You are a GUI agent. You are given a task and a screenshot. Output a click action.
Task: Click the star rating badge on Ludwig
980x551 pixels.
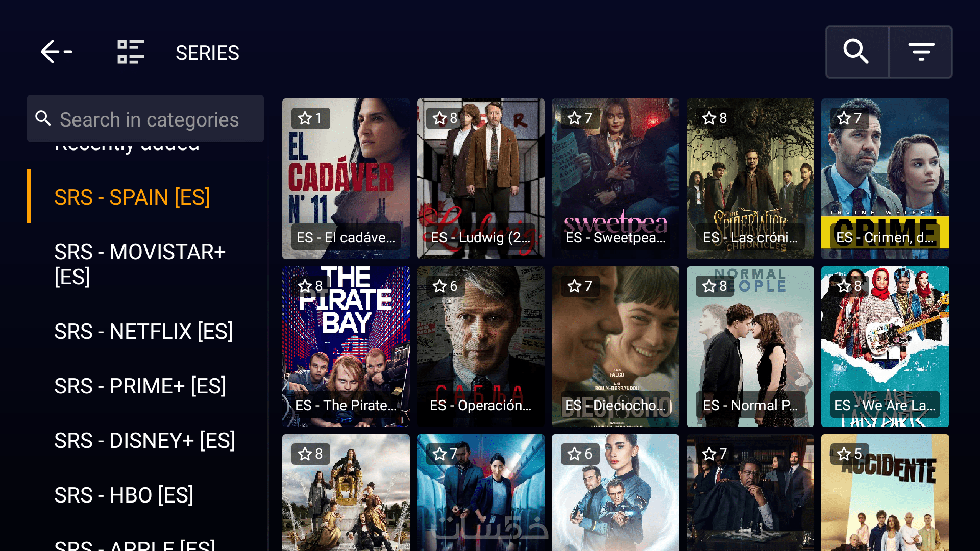(x=445, y=118)
